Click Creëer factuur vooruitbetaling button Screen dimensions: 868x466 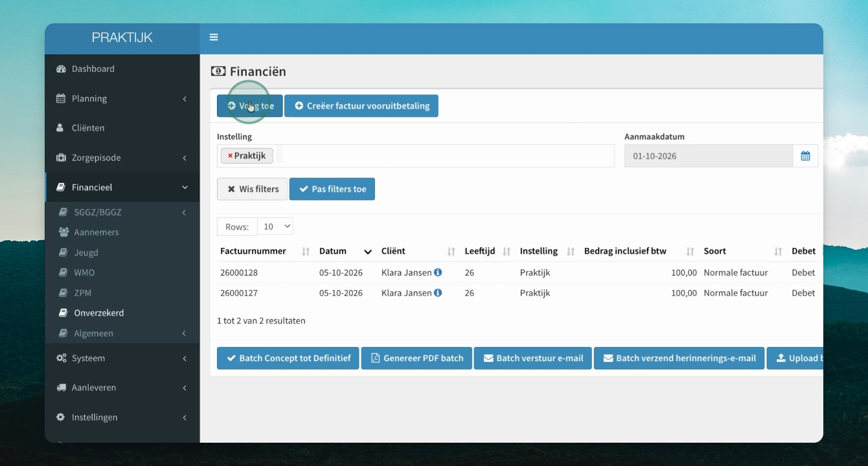click(x=361, y=106)
